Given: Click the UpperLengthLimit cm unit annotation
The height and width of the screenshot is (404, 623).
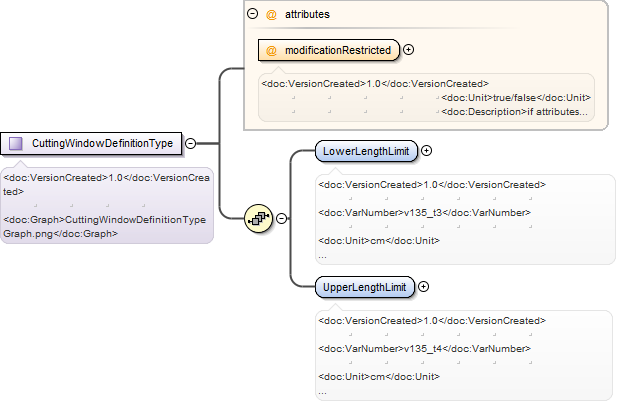Looking at the screenshot, I should (x=379, y=377).
